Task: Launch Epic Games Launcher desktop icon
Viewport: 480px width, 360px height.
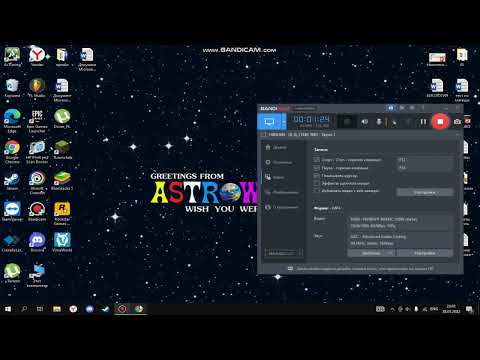Action: [x=37, y=121]
